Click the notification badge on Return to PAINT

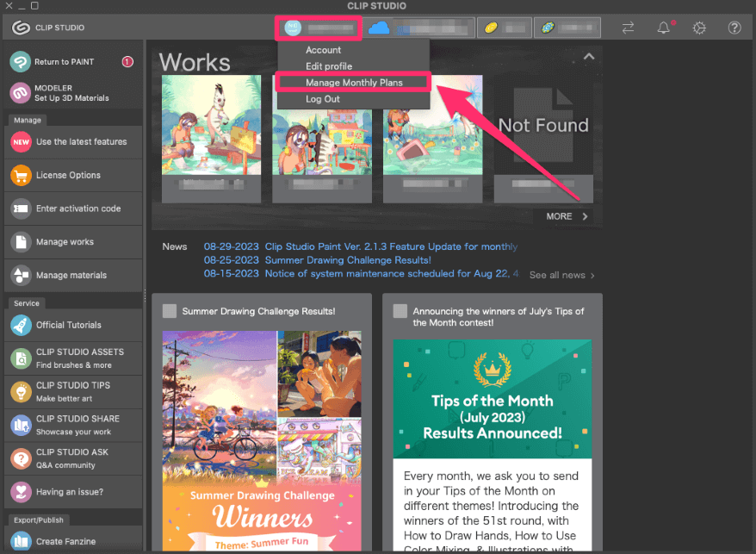[x=127, y=62]
